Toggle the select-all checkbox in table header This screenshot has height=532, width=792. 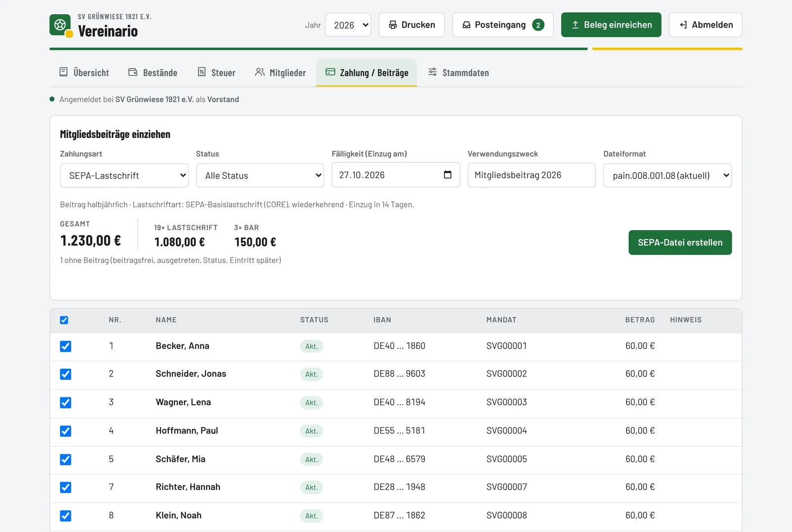64,320
